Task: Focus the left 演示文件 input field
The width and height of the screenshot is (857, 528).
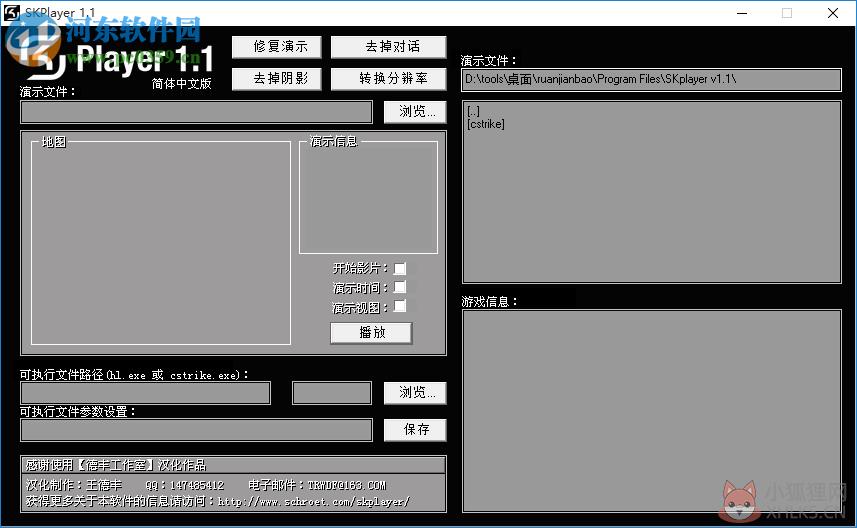Action: point(197,113)
